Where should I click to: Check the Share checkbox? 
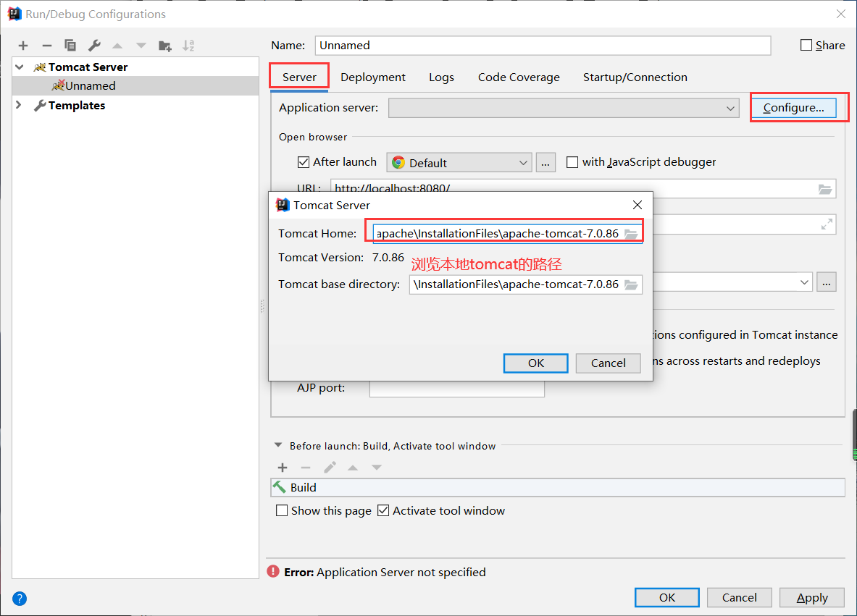808,44
